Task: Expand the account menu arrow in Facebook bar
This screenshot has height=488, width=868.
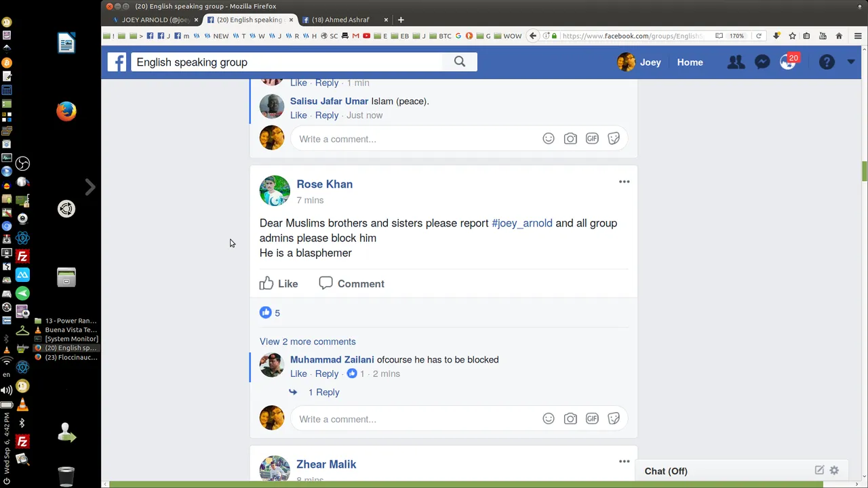Action: 851,62
